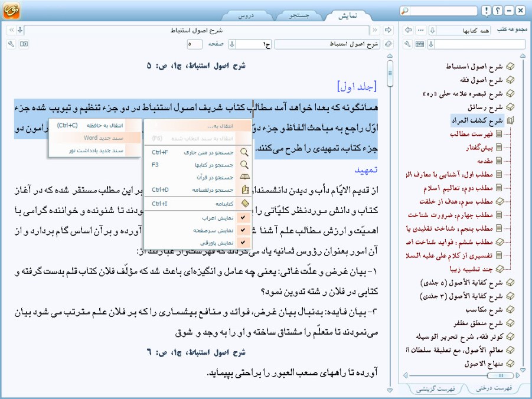Toggle نمایش پاورقی checkbox in context menu
This screenshot has width=532, height=399.
coord(243,243)
